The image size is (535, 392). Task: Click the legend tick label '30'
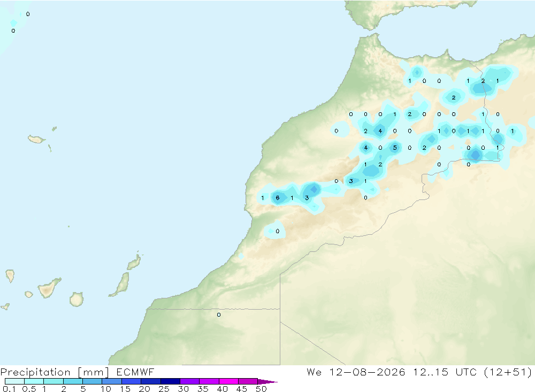click(x=184, y=389)
